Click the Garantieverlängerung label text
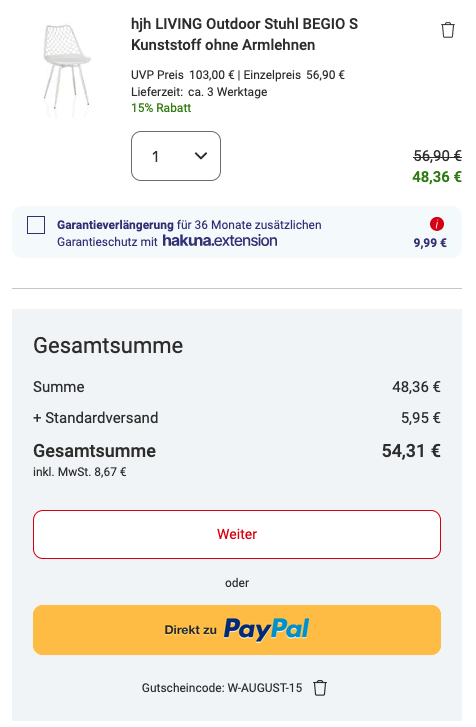The image size is (476, 727). click(115, 225)
